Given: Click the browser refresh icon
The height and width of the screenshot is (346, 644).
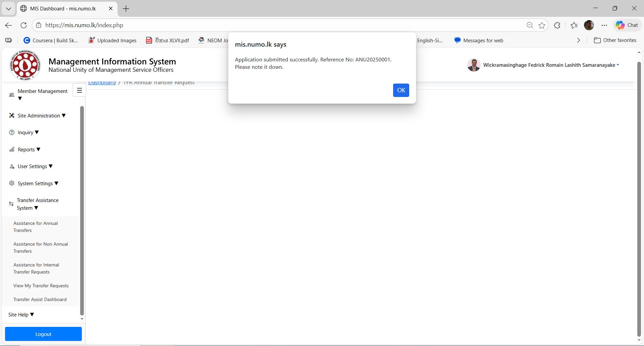Looking at the screenshot, I should point(23,25).
